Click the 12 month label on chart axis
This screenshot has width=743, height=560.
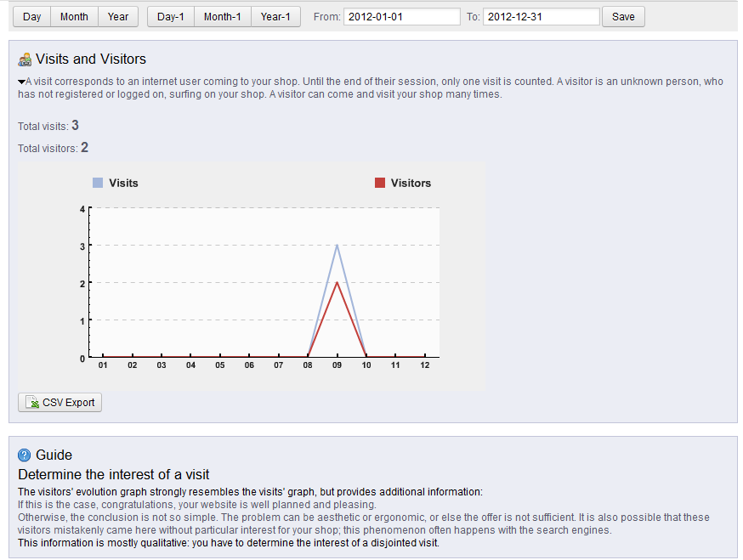(425, 365)
